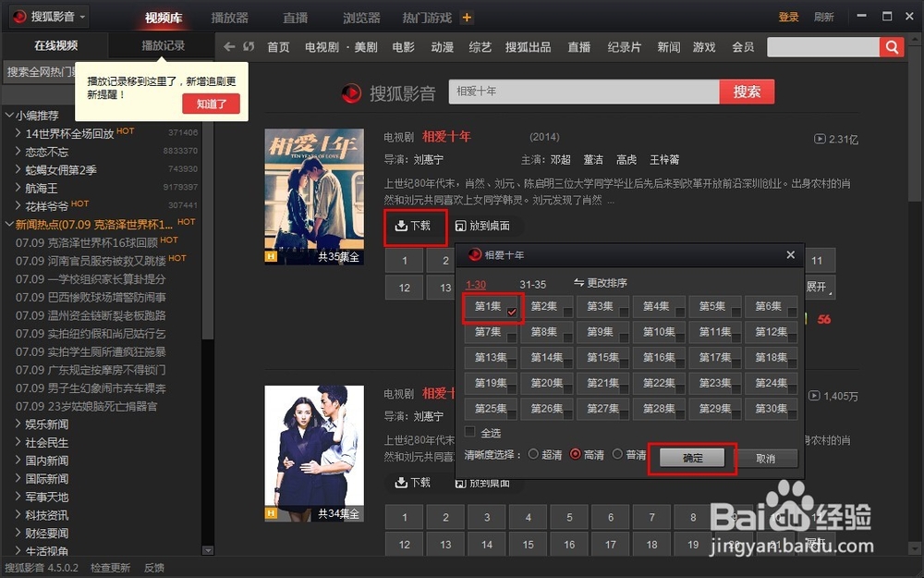Click the red 搜索 button
The width and height of the screenshot is (924, 578).
[747, 92]
